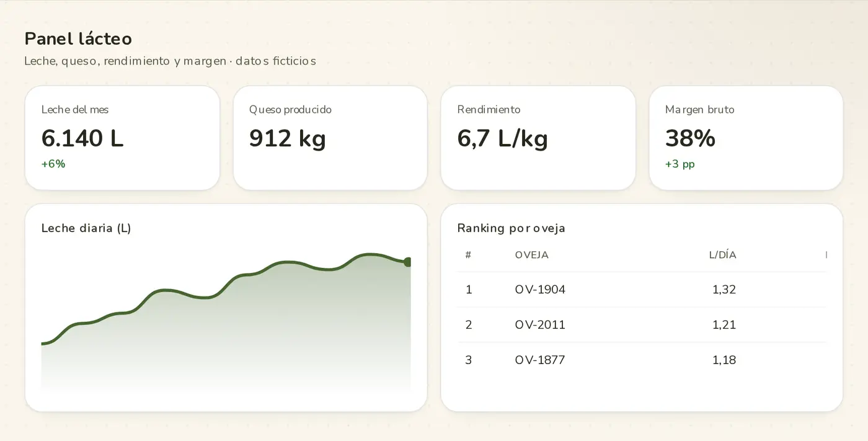The height and width of the screenshot is (441, 868).
Task: Click the 1,32 value for OV-1904
Action: tap(724, 290)
